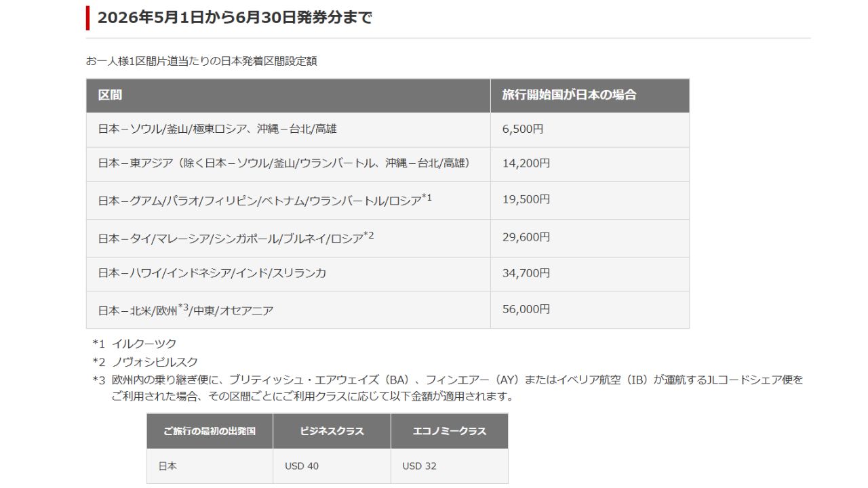This screenshot has width=868, height=488.
Task: Click the 19,500円 amount cell
Action: [590, 200]
